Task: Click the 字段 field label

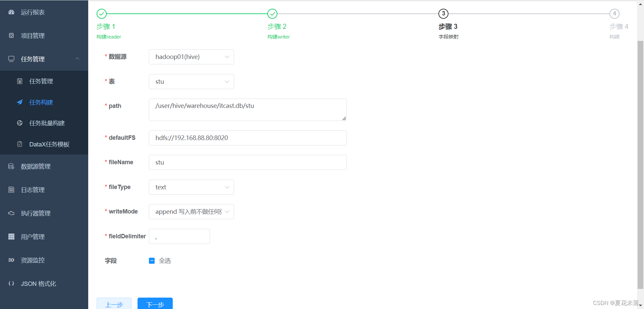Action: (111, 261)
